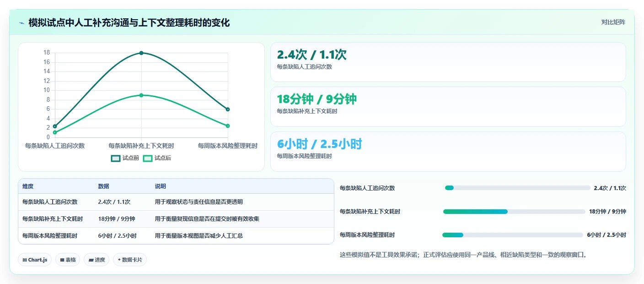The image size is (644, 284).
Task: Click the 对比矩阵 label in header
Action: [613, 22]
